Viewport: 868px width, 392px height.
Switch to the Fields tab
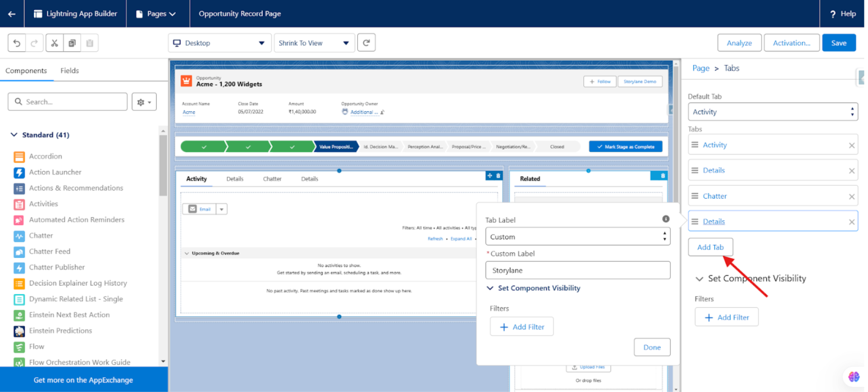69,70
